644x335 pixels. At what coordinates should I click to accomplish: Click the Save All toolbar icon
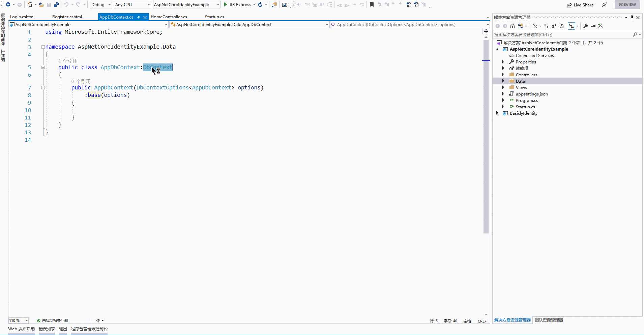(x=56, y=5)
